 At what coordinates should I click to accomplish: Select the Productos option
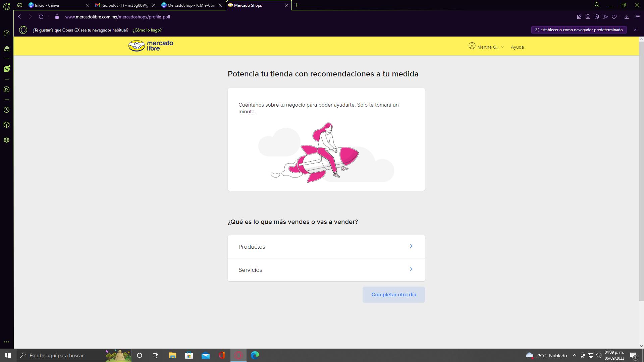pyautogui.click(x=326, y=247)
